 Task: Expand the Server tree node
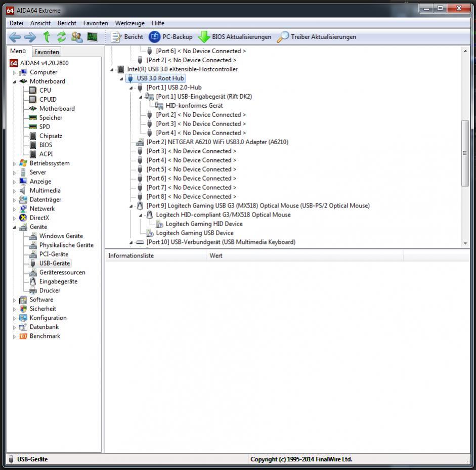(14, 173)
